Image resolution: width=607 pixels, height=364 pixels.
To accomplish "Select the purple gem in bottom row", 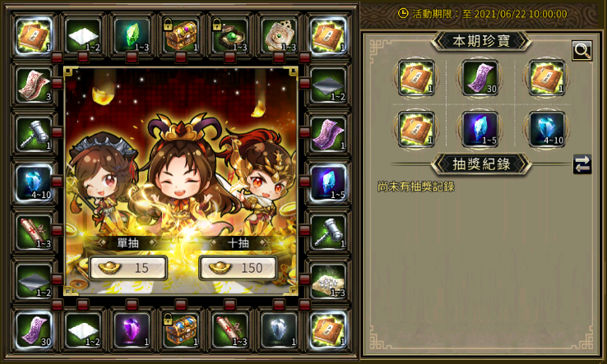I will coord(132,330).
